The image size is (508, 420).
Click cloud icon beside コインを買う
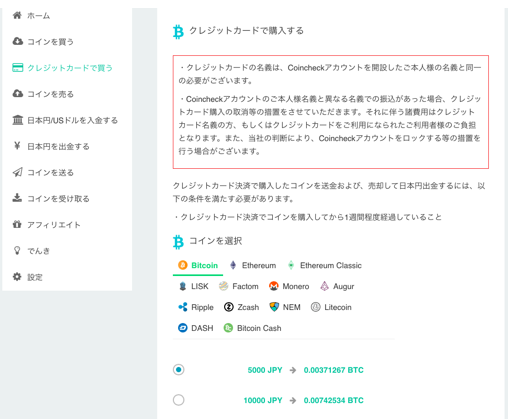17,41
